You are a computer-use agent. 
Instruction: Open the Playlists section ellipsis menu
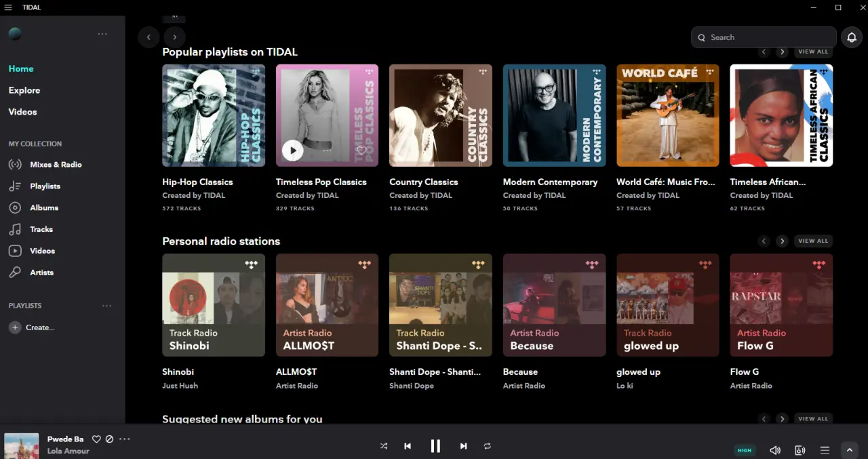click(x=106, y=306)
